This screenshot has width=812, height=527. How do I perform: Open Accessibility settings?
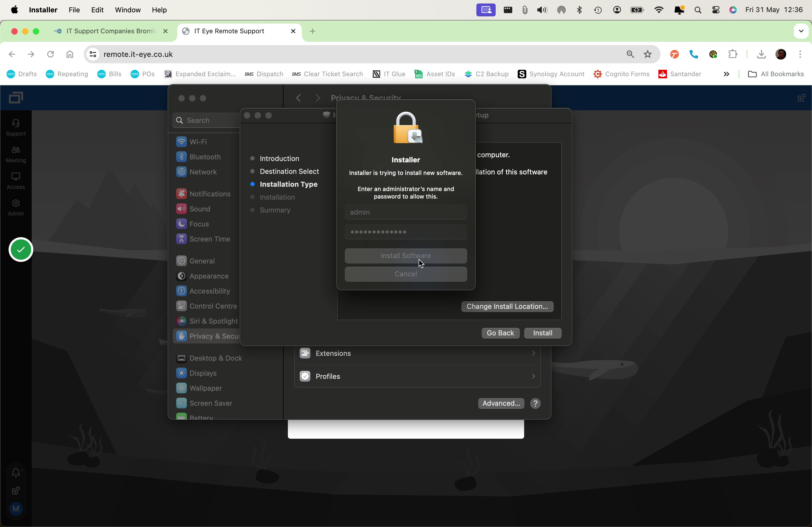click(x=203, y=291)
